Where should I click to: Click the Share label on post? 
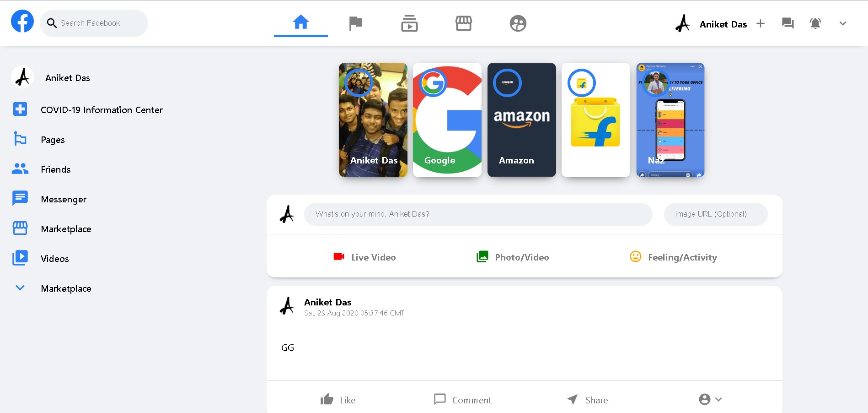click(x=596, y=400)
